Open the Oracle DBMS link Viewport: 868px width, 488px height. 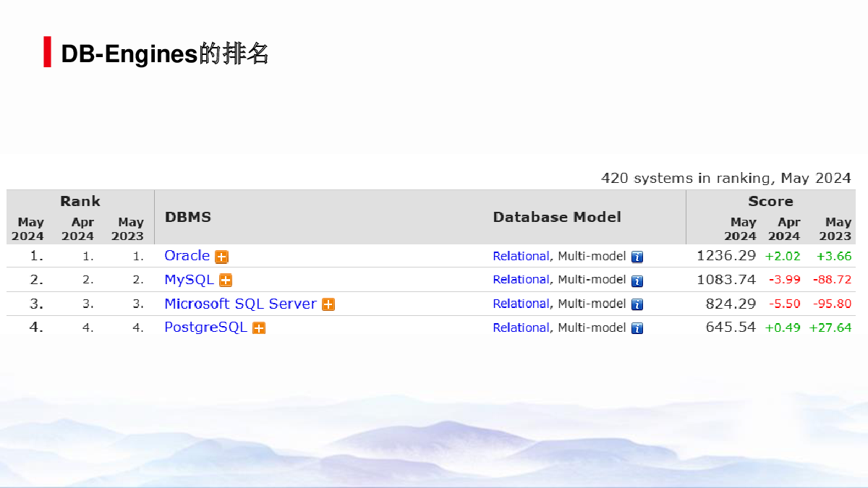point(187,256)
